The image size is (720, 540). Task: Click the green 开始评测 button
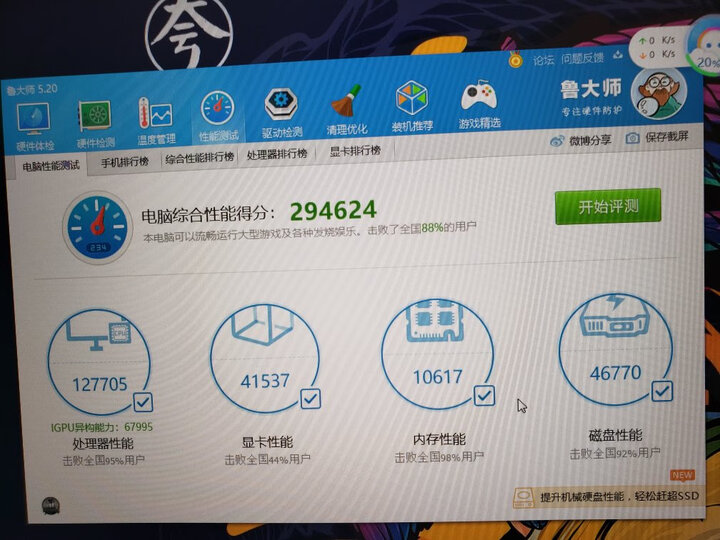click(608, 207)
